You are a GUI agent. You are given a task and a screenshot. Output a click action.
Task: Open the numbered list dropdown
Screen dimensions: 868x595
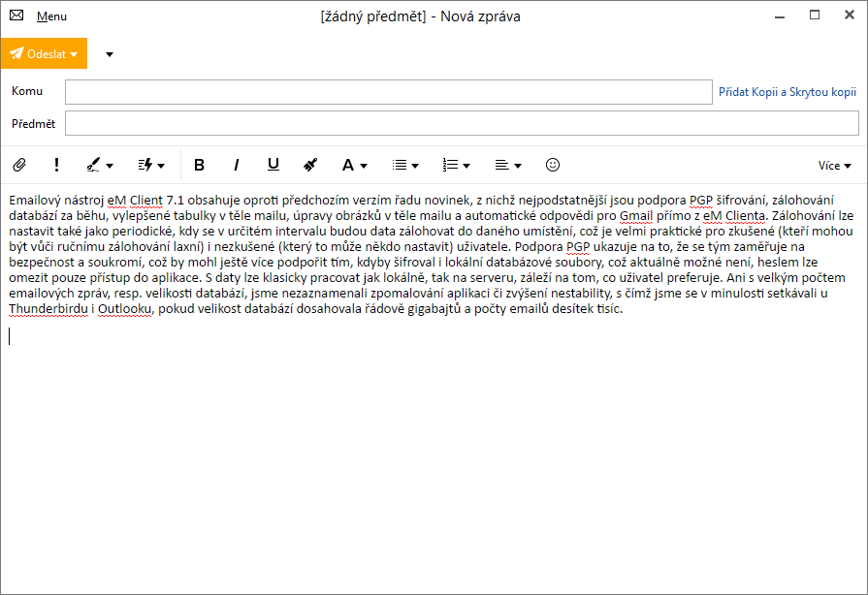(456, 165)
